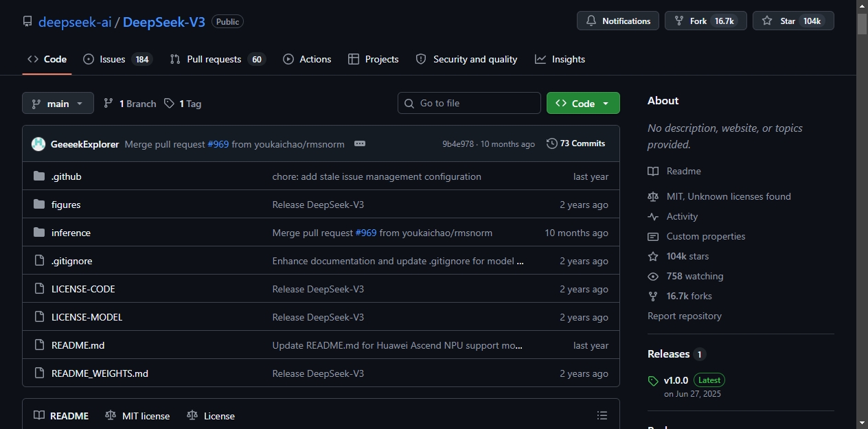Open the LICENSE-CODE file
The image size is (868, 429).
coord(83,289)
